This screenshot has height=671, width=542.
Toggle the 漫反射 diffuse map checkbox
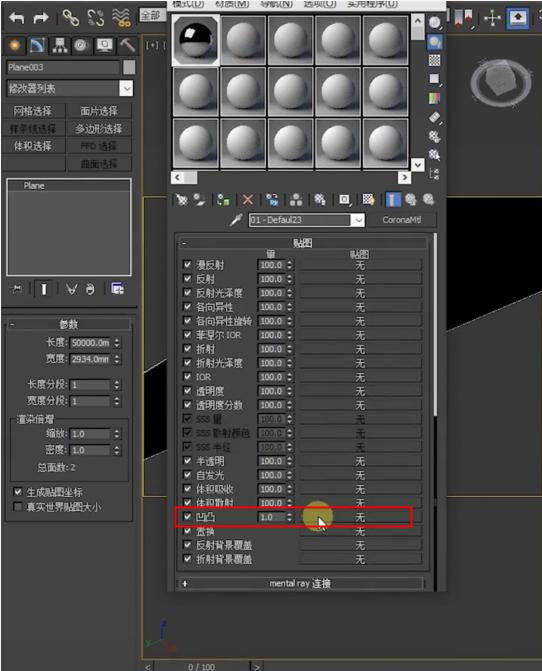coord(187,264)
